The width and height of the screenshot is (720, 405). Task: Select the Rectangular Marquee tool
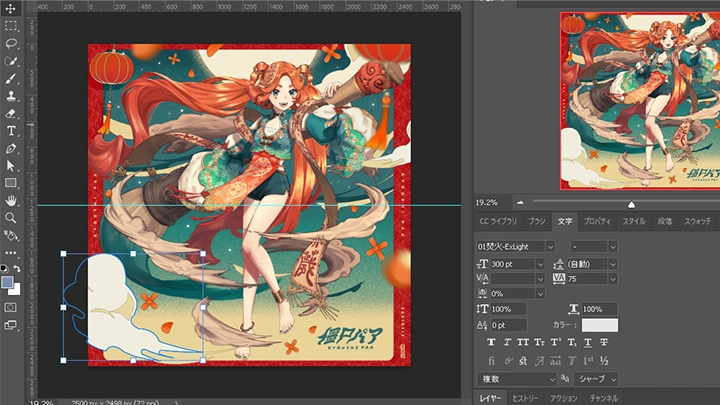(x=11, y=27)
